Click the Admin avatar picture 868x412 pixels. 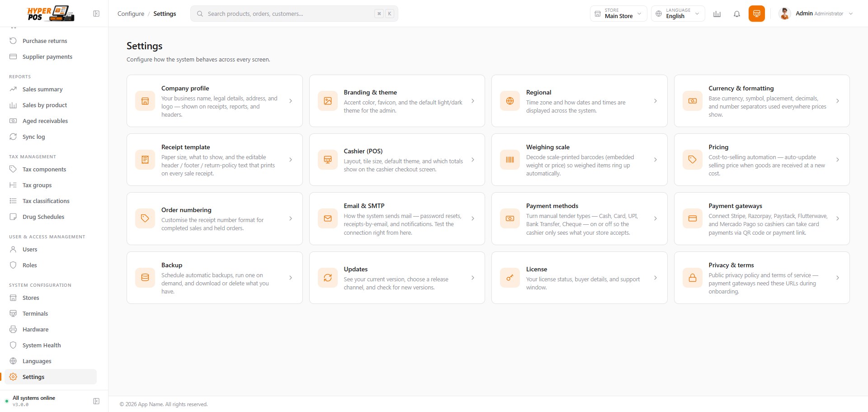pos(785,14)
